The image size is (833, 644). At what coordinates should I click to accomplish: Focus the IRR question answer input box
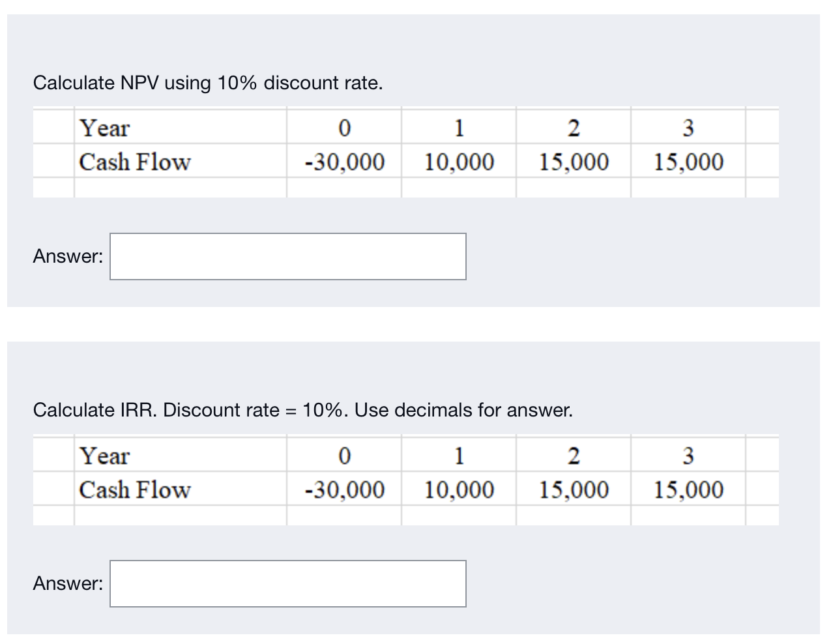click(287, 584)
